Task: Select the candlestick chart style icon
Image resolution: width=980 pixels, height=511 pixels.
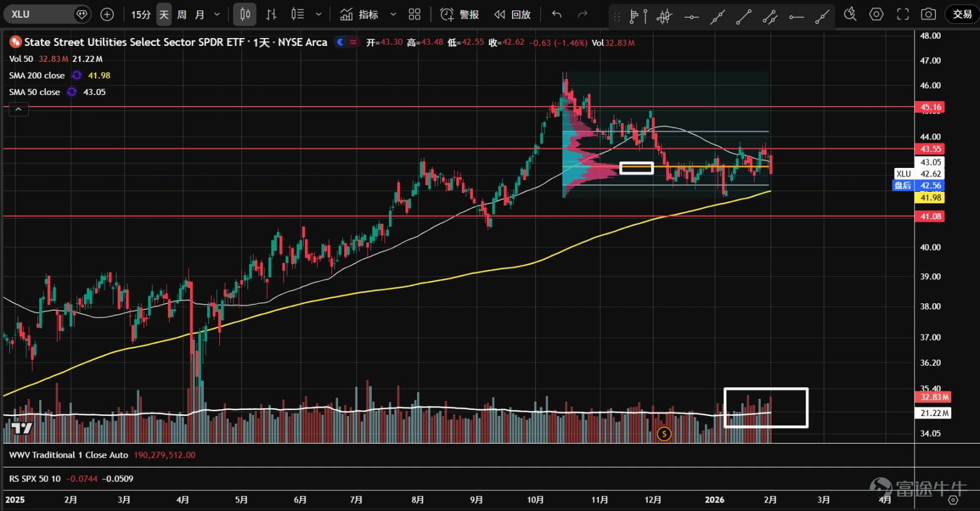Action: click(x=245, y=14)
